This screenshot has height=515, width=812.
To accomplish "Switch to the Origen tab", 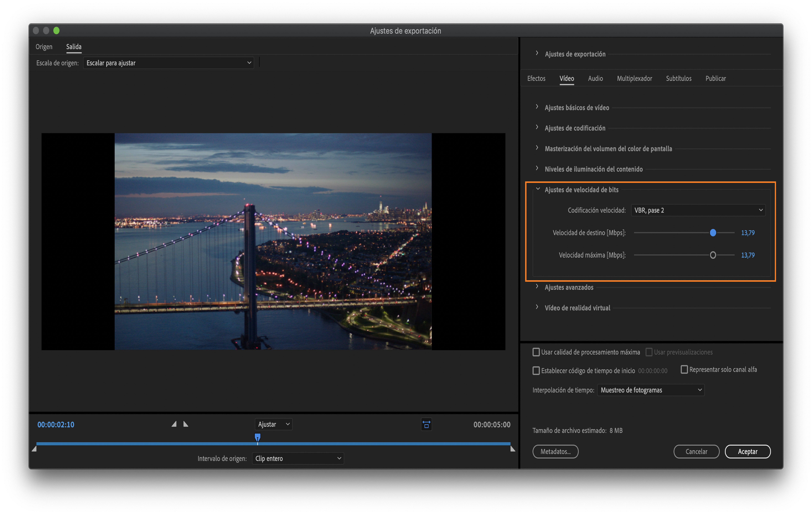I will pos(44,46).
